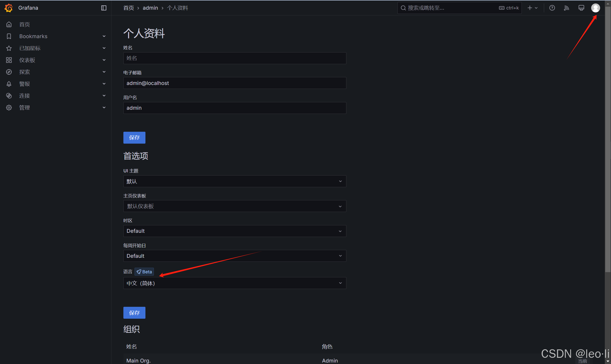Click the 姓名 input field

tap(234, 58)
